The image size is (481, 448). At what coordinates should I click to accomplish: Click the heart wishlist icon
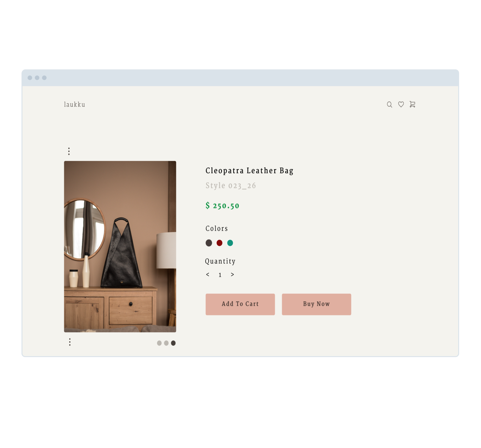tap(401, 104)
